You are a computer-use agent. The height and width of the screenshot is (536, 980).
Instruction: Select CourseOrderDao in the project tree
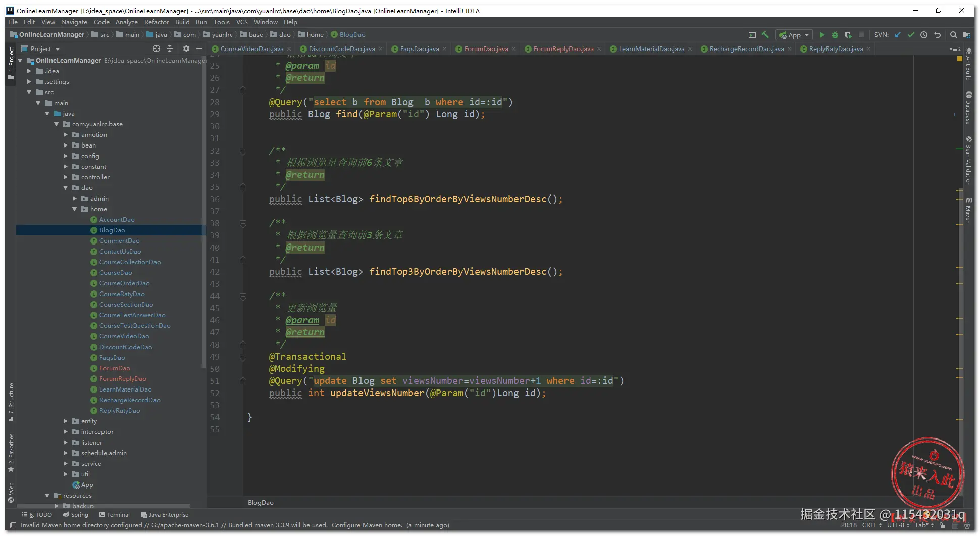(x=124, y=283)
